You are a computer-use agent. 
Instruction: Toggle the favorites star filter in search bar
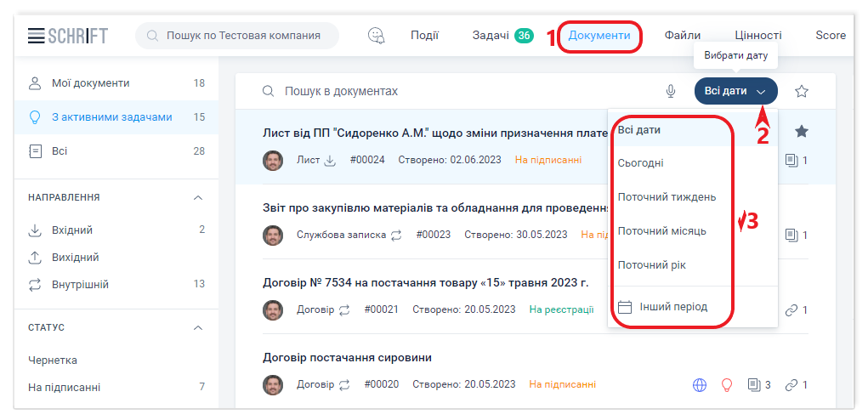pos(801,91)
